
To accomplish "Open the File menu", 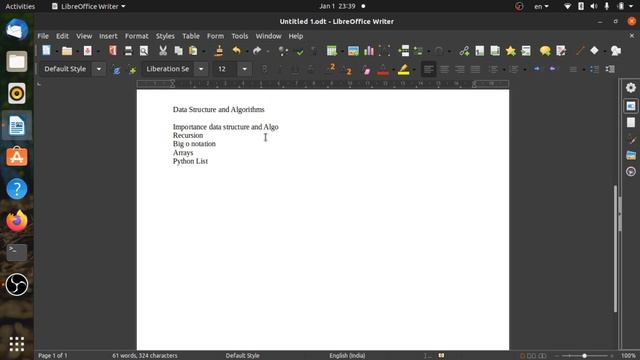I will click(x=43, y=36).
